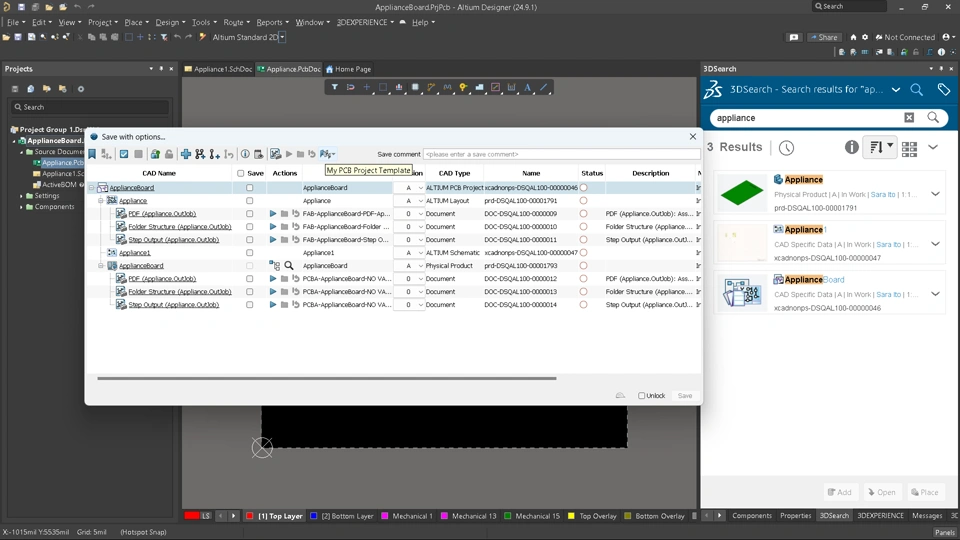Toggle the Save column header checkbox

(241, 173)
